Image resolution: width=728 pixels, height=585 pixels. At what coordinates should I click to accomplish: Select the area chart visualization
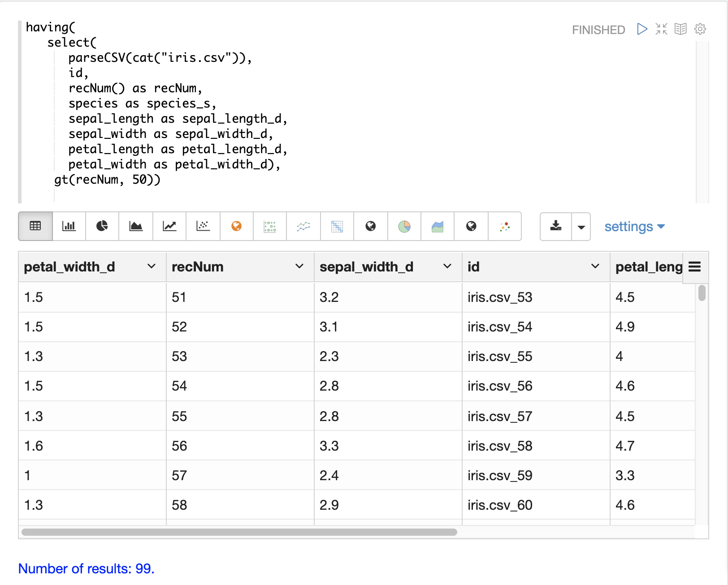[x=136, y=226]
